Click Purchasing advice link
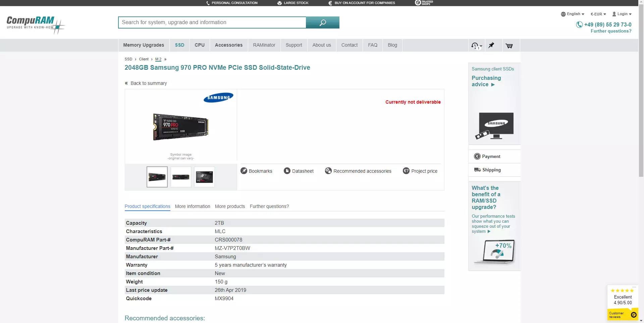The width and height of the screenshot is (644, 323). (x=486, y=81)
